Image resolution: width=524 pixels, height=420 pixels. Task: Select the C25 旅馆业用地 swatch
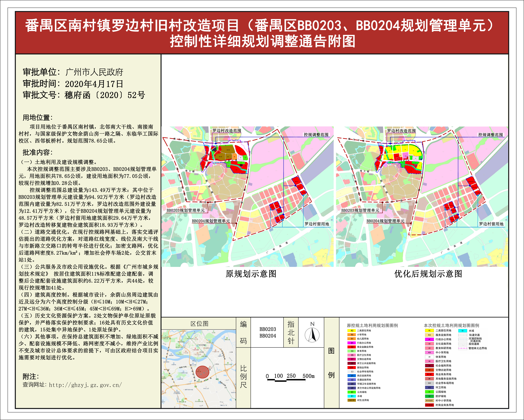click(x=352, y=368)
